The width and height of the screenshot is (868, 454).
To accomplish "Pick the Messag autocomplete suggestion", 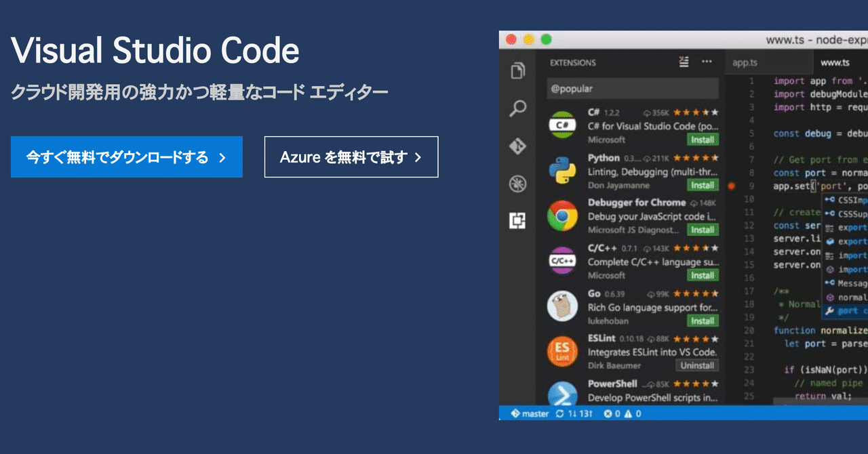I will click(845, 283).
